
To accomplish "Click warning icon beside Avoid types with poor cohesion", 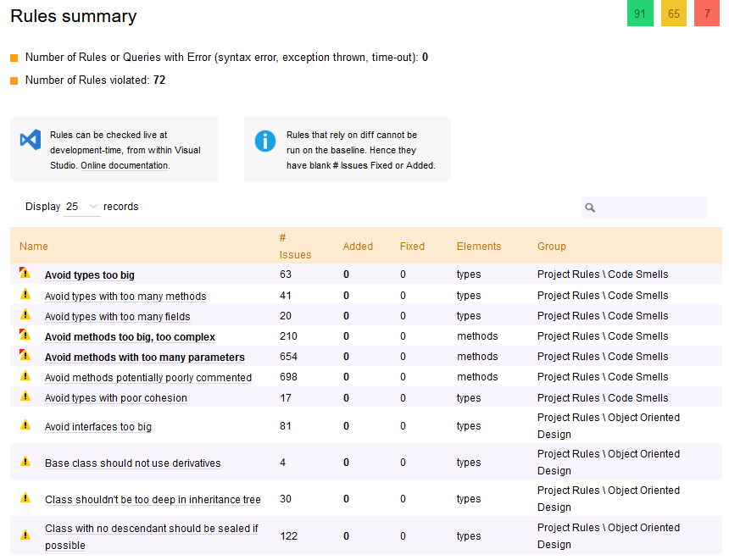I will (x=25, y=396).
